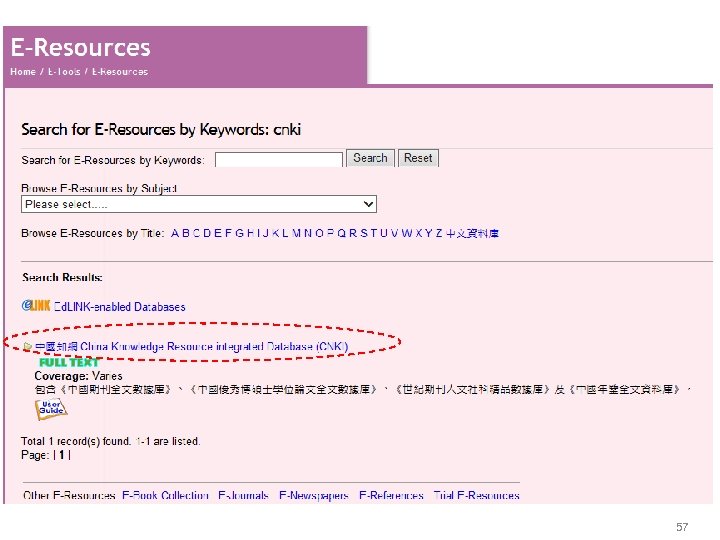Browse titles starting with V
720x540 pixels.
(394, 233)
